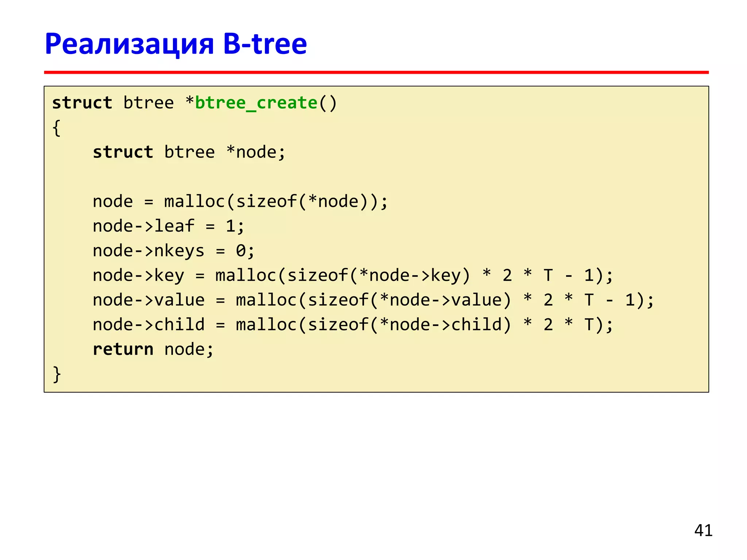The height and width of the screenshot is (560, 747).
Task: Click the line 'struct btree *node;'
Action: coord(189,152)
